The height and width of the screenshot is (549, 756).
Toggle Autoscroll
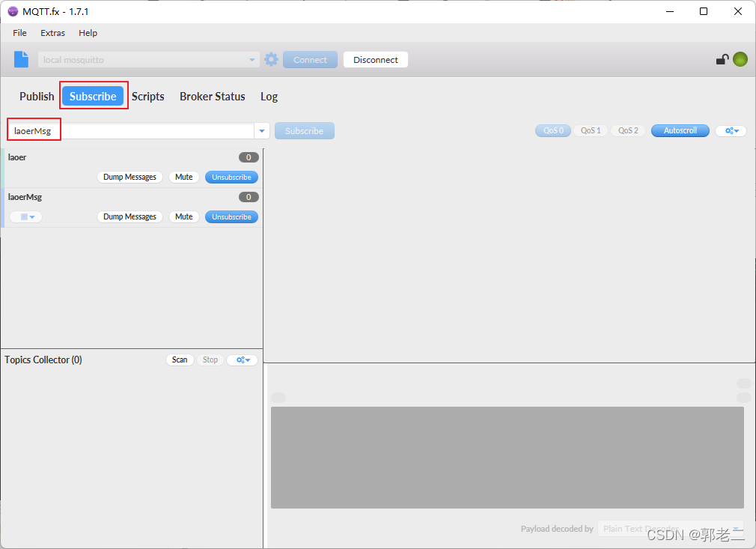680,131
